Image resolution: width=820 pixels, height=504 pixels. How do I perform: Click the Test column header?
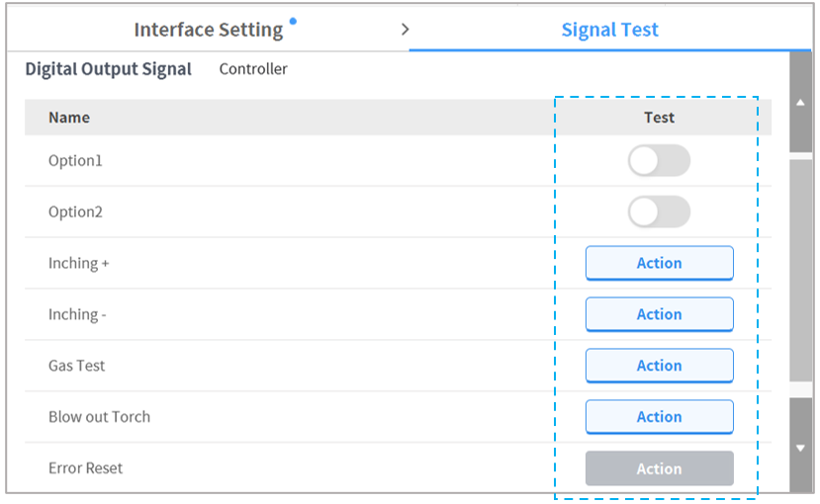tap(659, 118)
